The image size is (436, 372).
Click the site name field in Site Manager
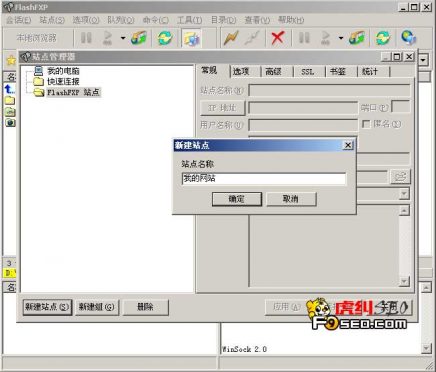[x=330, y=90]
